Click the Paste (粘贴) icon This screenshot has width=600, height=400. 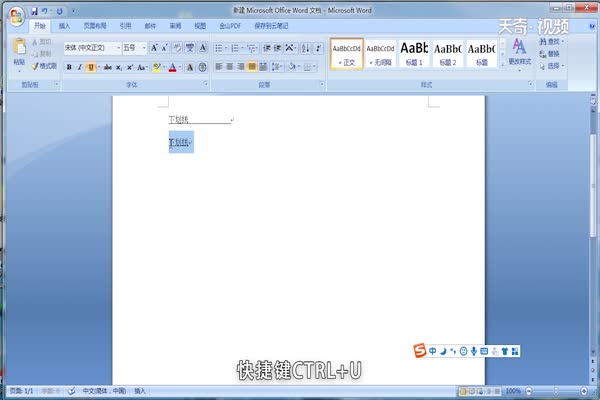pyautogui.click(x=19, y=50)
